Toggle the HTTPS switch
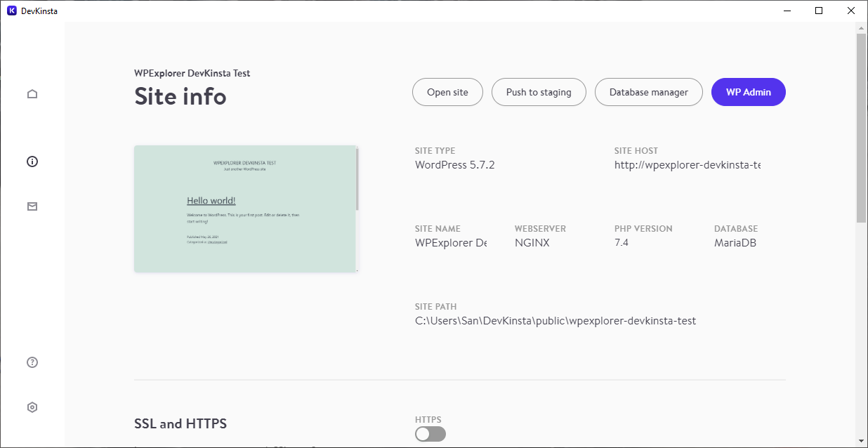Viewport: 868px width, 448px height. point(430,434)
